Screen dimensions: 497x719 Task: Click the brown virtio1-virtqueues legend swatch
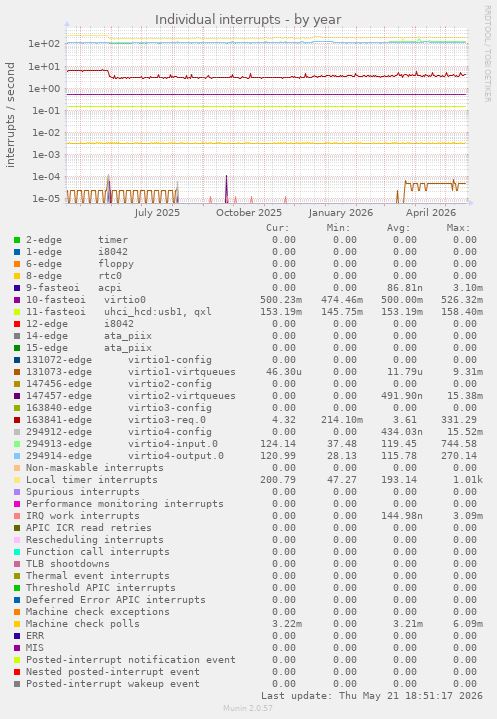tap(17, 372)
